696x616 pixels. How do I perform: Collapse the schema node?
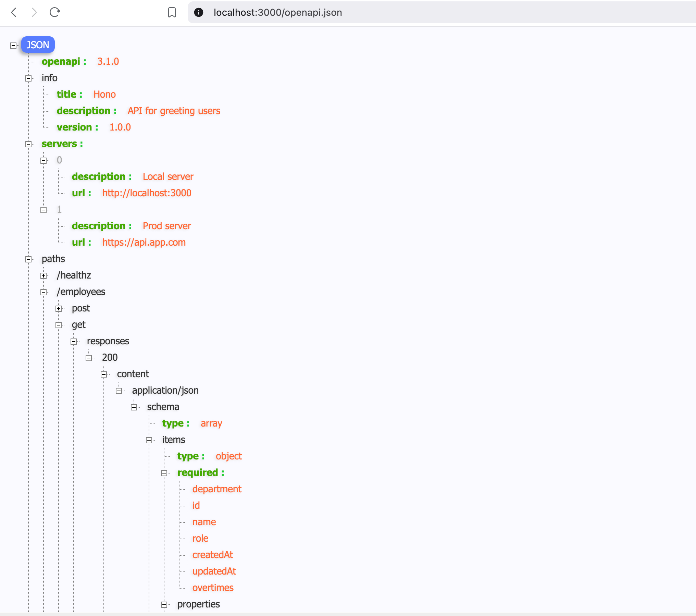coord(134,407)
